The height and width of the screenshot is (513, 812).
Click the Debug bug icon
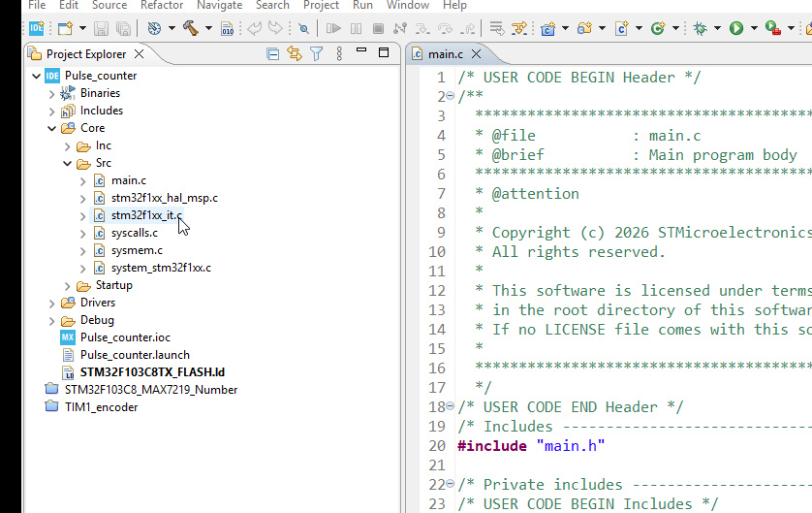pyautogui.click(x=701, y=28)
